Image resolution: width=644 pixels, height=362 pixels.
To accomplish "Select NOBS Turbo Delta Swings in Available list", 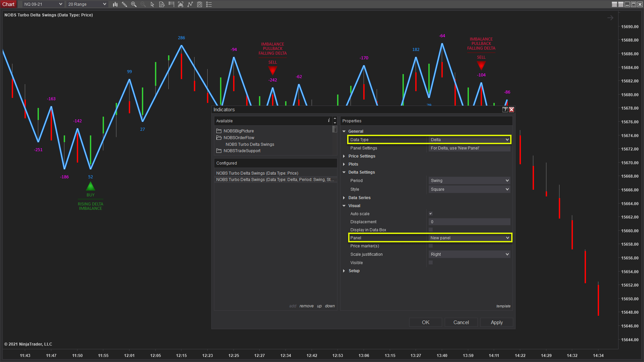I will click(250, 144).
